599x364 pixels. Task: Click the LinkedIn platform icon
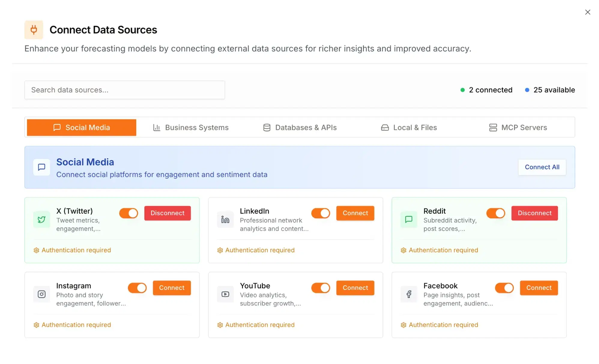[225, 219]
